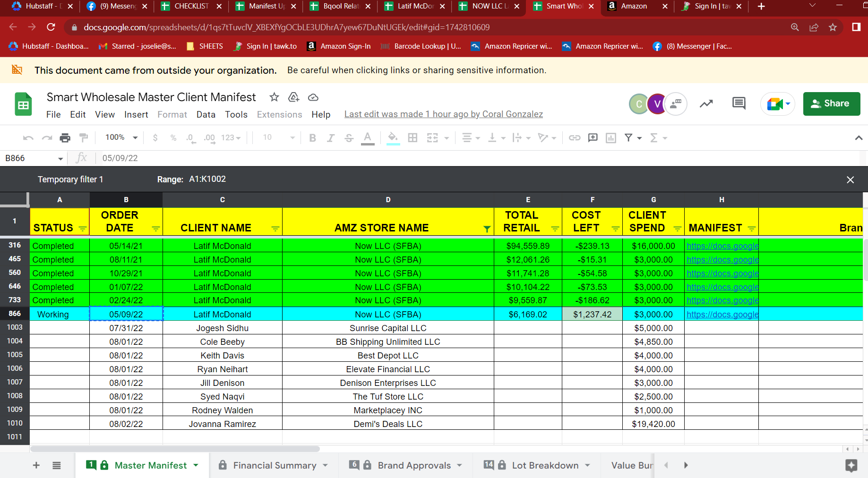Toggle the COST LEFT column filter

pos(616,229)
